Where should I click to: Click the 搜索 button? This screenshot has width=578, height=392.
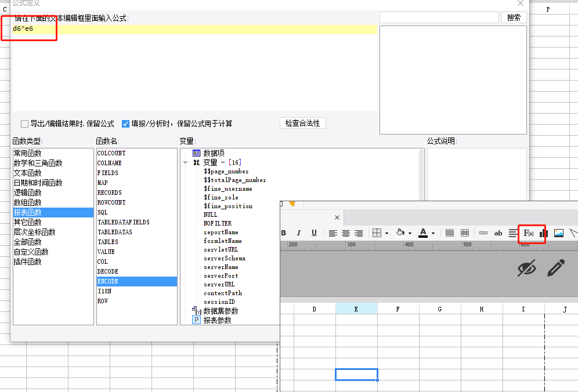(x=514, y=17)
